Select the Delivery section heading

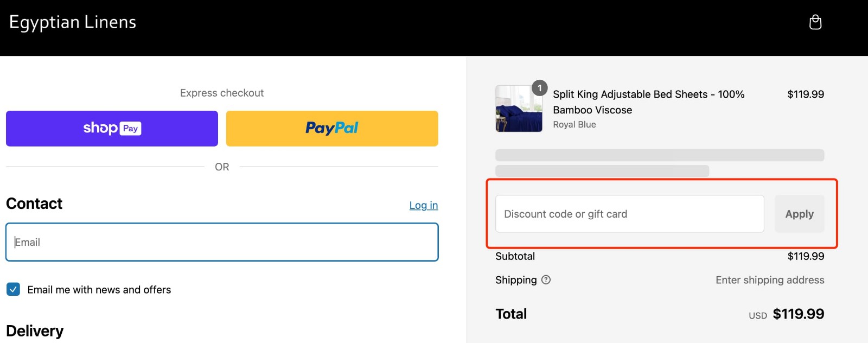[x=34, y=331]
